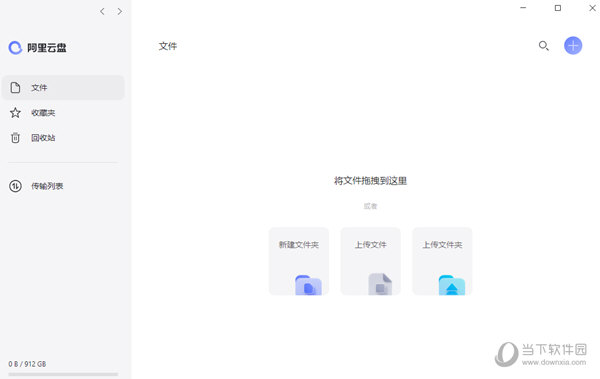The image size is (600, 379).
Task: Click the 阿里云盘 logo
Action: (x=38, y=47)
